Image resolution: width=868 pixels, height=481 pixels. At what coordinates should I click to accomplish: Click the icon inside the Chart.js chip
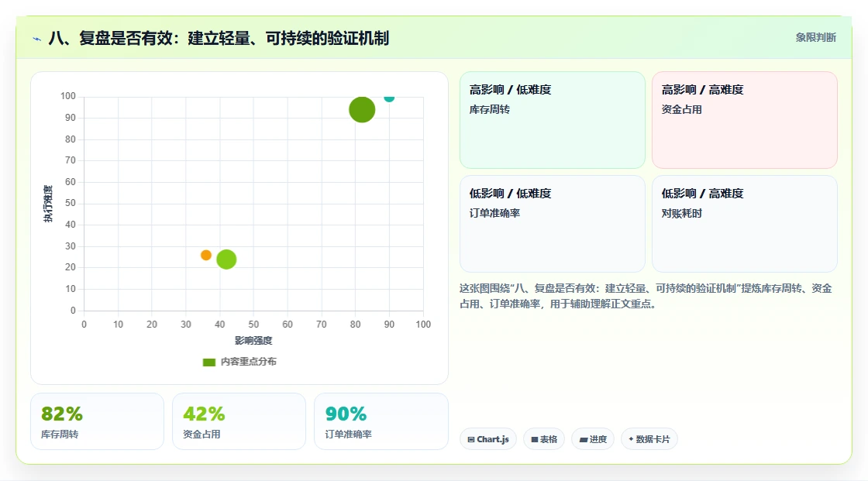click(x=471, y=439)
